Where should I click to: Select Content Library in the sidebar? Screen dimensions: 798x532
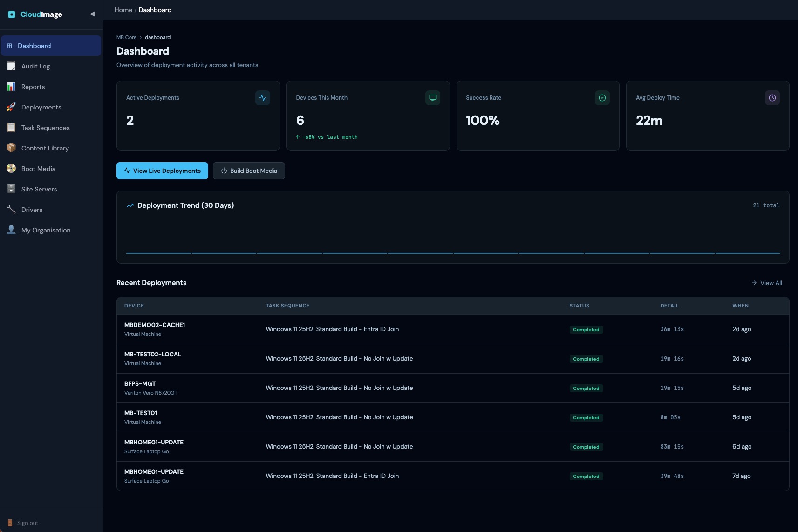tap(51, 148)
